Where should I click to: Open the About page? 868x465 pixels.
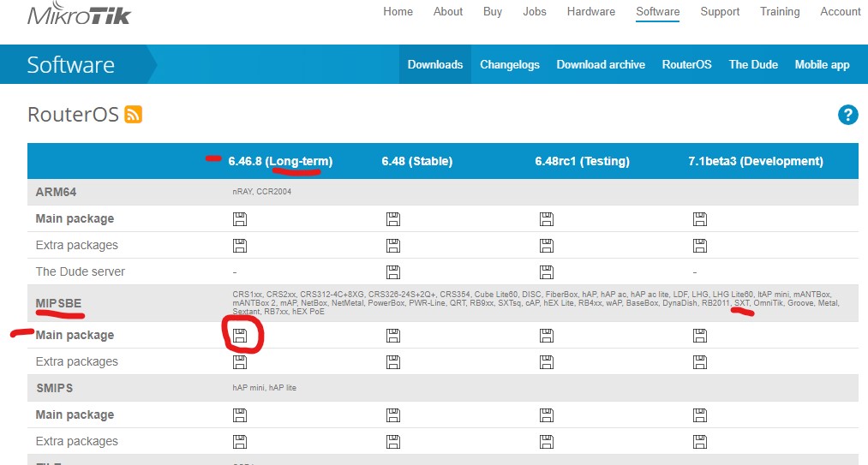click(448, 12)
